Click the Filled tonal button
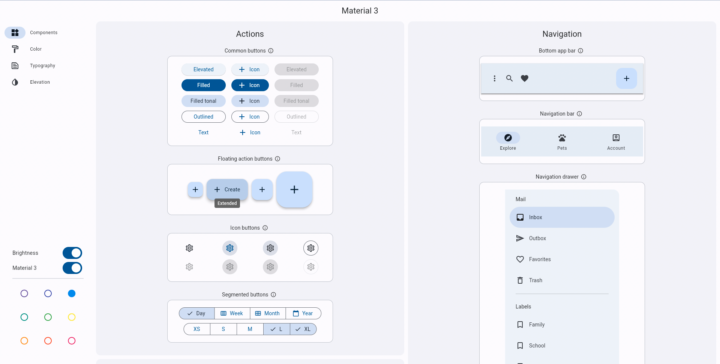 click(203, 101)
